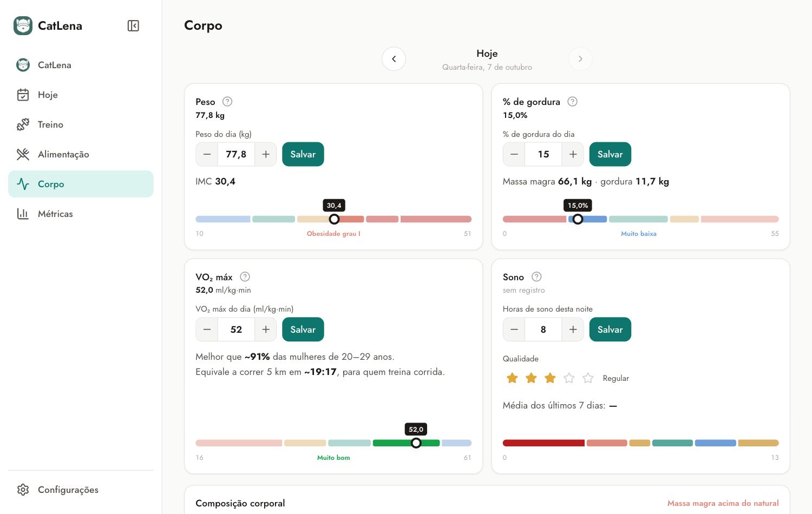
Task: Click the body fat field showing 15
Action: click(x=543, y=154)
